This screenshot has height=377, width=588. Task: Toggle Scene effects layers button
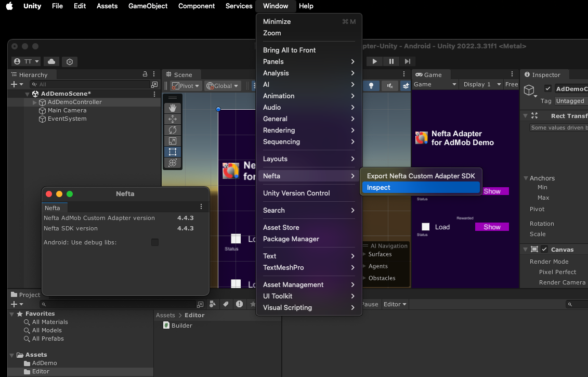[x=406, y=86]
